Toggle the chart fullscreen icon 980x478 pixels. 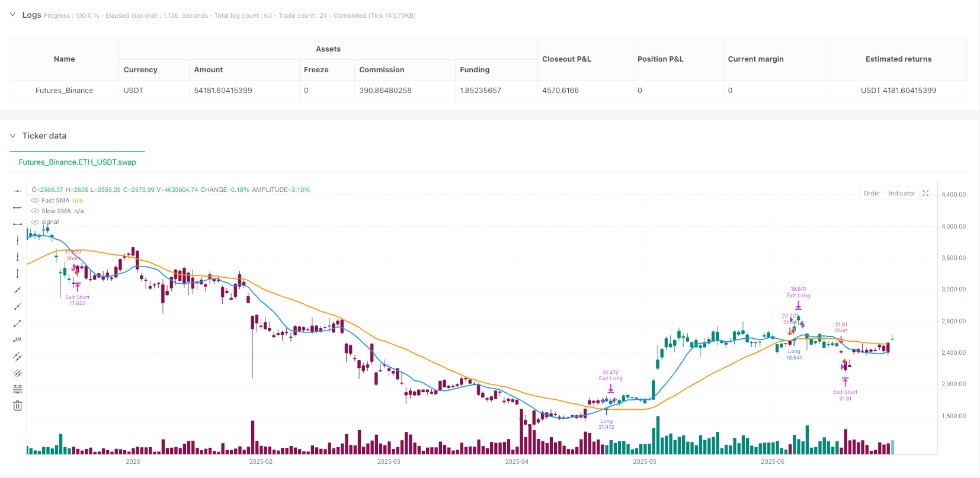click(x=925, y=194)
